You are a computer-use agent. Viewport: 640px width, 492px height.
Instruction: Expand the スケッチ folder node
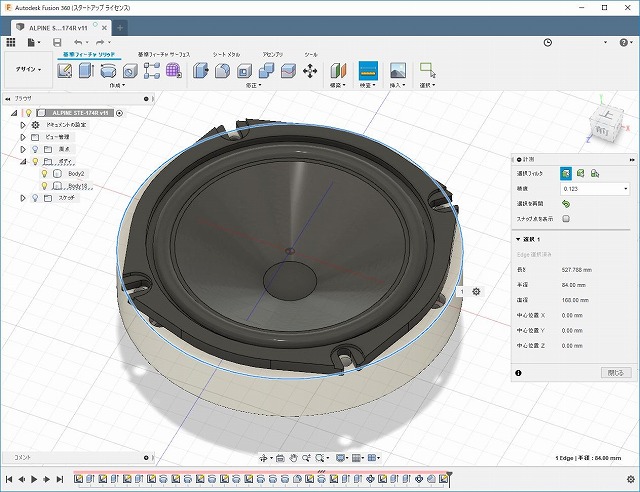[x=23, y=198]
